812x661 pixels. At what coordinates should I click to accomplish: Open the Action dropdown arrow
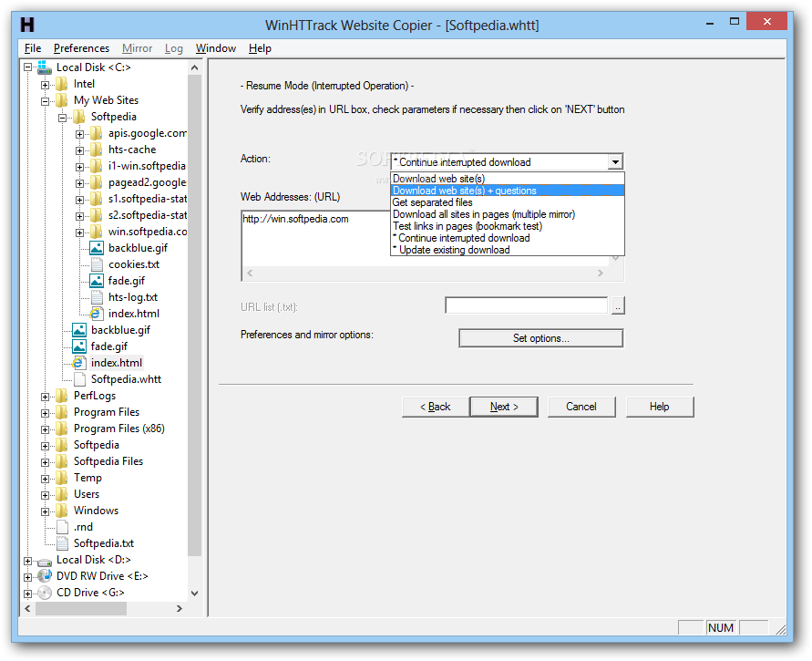615,162
